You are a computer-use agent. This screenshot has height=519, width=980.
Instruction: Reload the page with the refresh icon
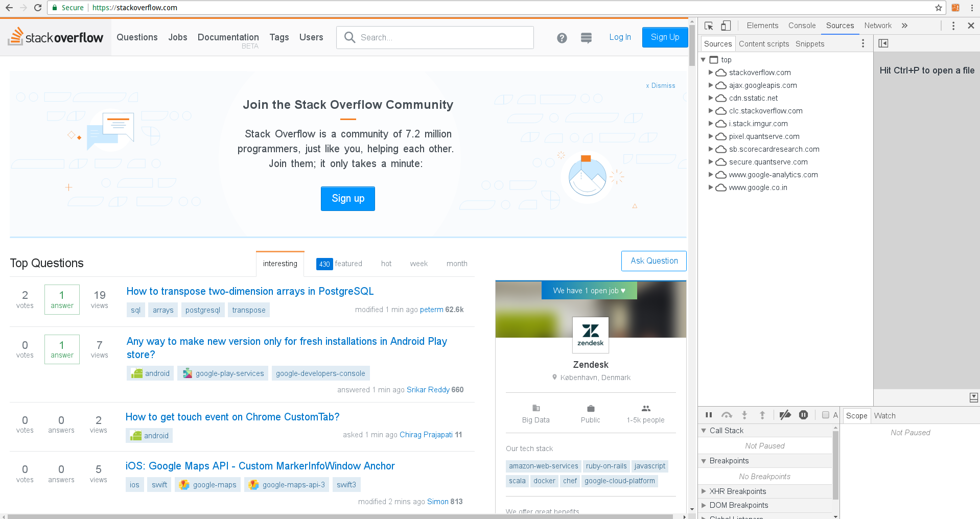click(x=37, y=8)
